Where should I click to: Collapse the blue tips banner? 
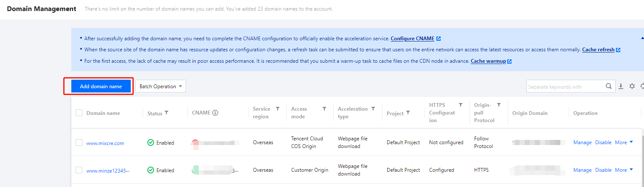pos(642,38)
